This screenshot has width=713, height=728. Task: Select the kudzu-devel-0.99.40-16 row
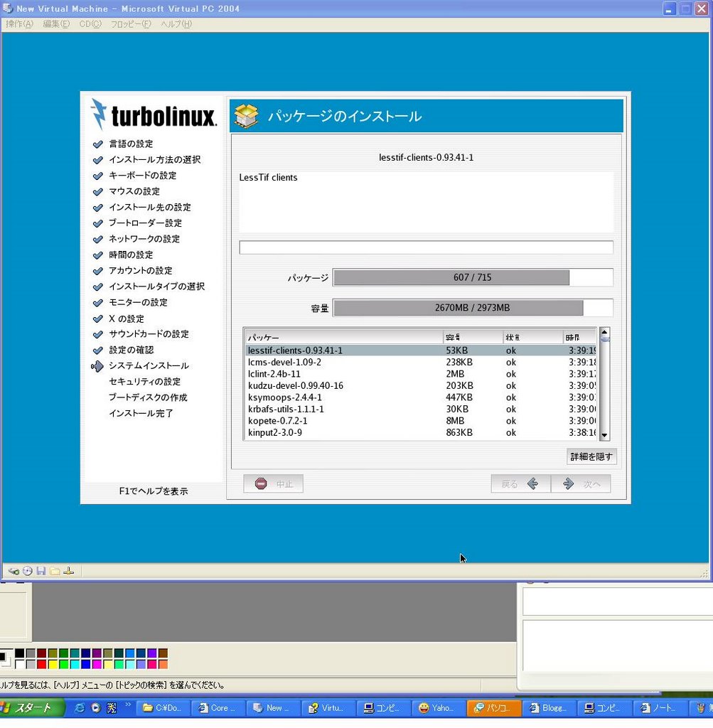coord(421,385)
